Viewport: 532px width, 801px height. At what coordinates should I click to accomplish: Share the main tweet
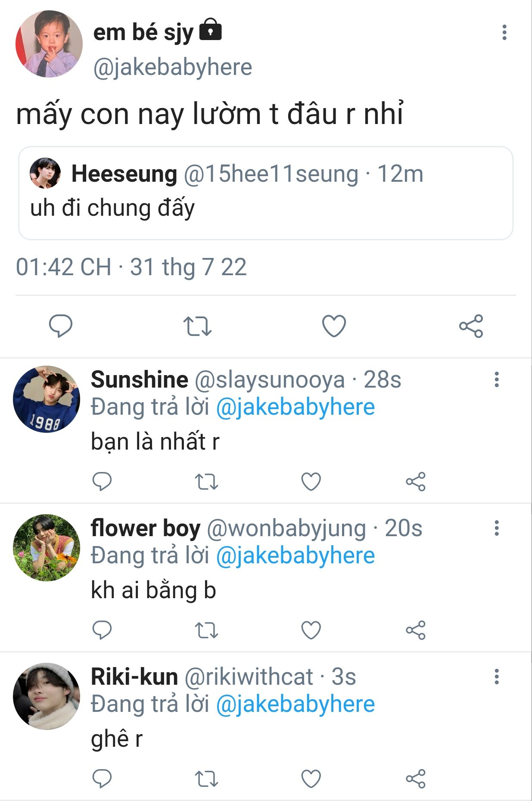pyautogui.click(x=471, y=326)
